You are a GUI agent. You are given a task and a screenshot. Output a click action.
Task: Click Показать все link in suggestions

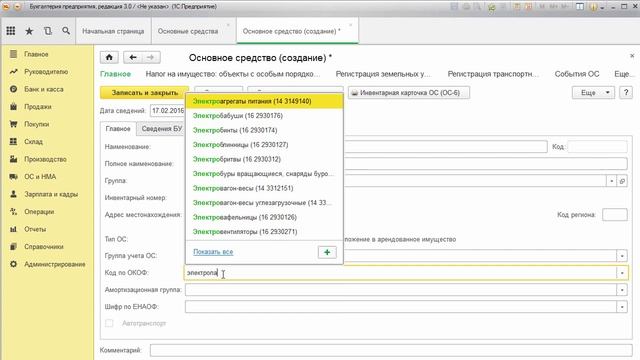click(213, 252)
